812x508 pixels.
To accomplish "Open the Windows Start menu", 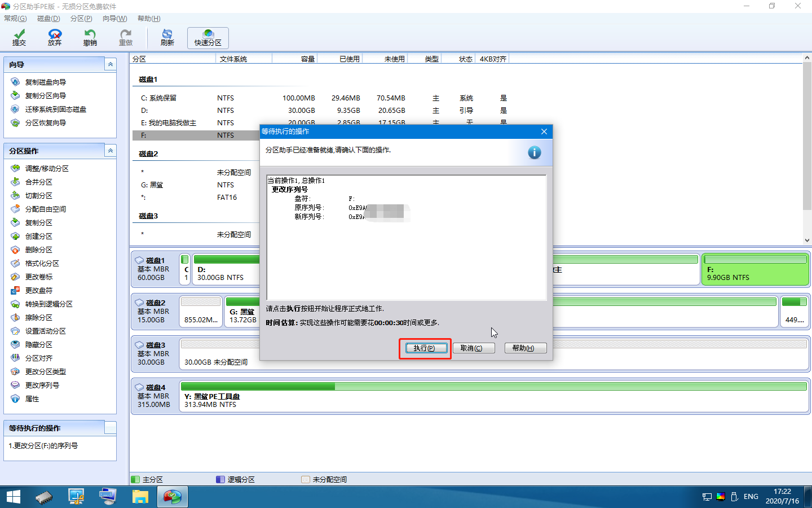I will (x=14, y=497).
